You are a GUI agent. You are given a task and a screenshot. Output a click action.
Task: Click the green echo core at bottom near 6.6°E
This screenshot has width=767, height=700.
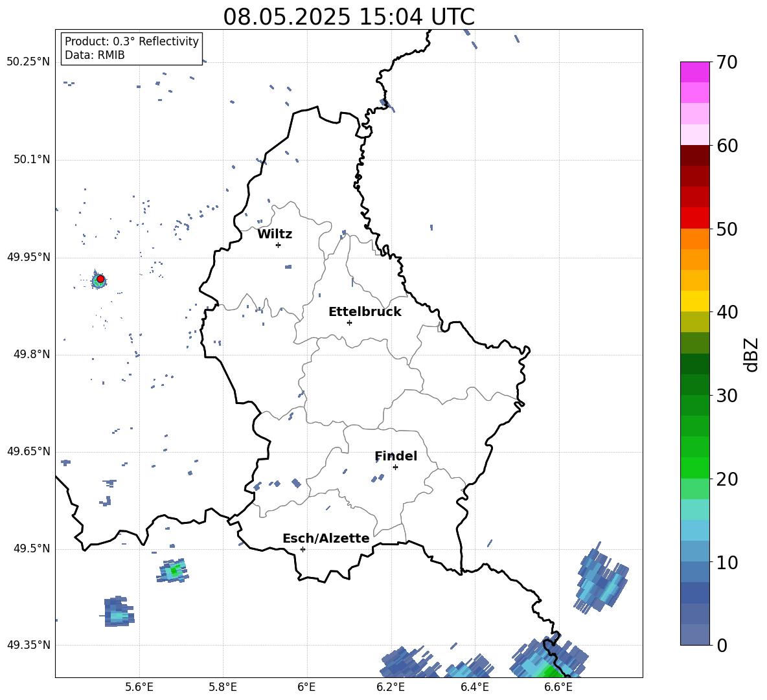click(550, 671)
